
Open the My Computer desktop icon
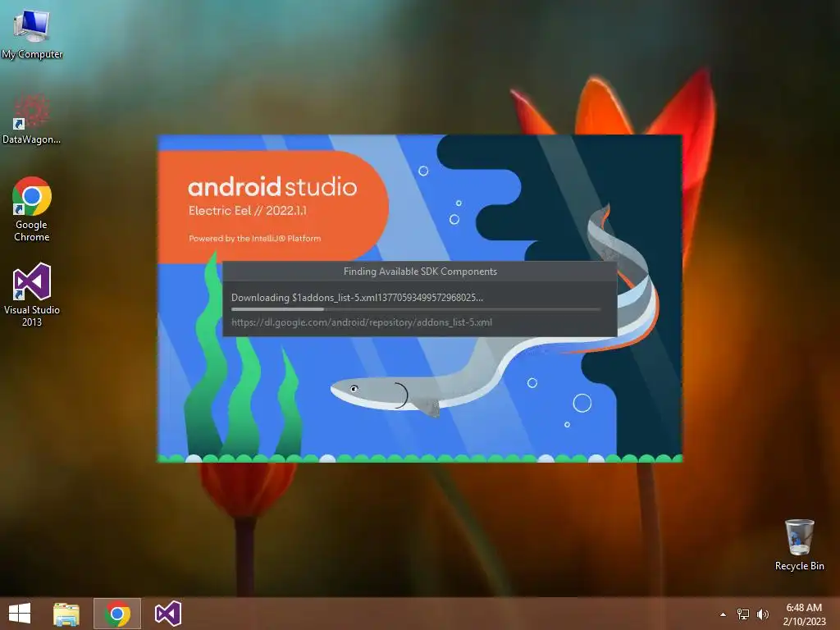[32, 34]
